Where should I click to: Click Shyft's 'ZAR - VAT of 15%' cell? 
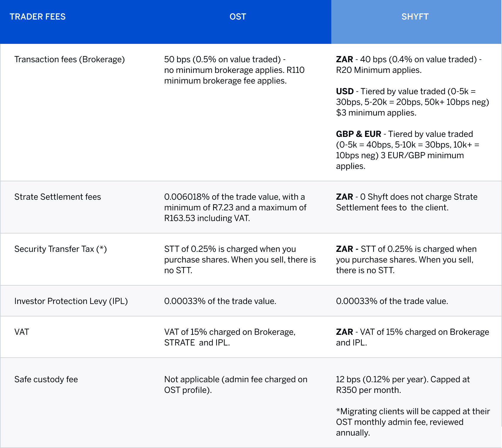[413, 337]
